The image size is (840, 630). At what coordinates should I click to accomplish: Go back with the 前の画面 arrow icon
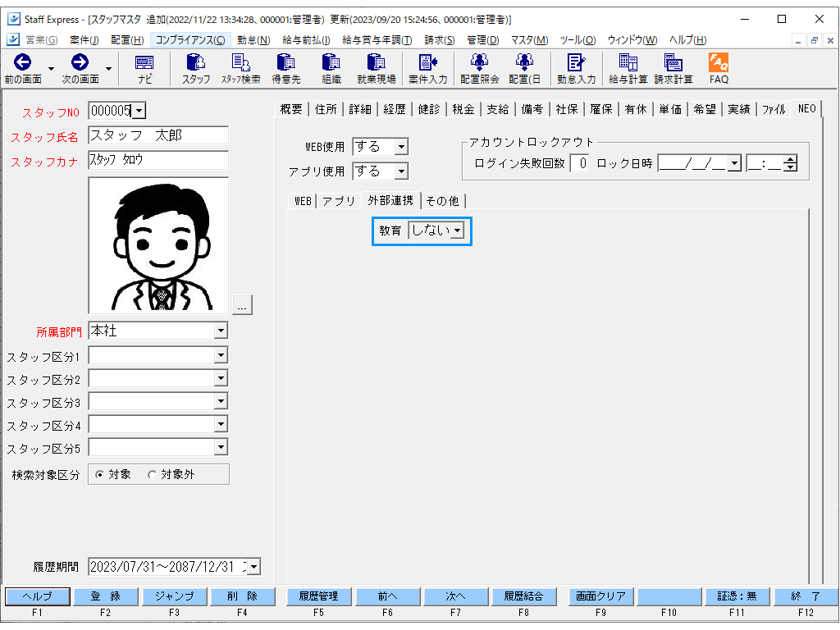22,62
